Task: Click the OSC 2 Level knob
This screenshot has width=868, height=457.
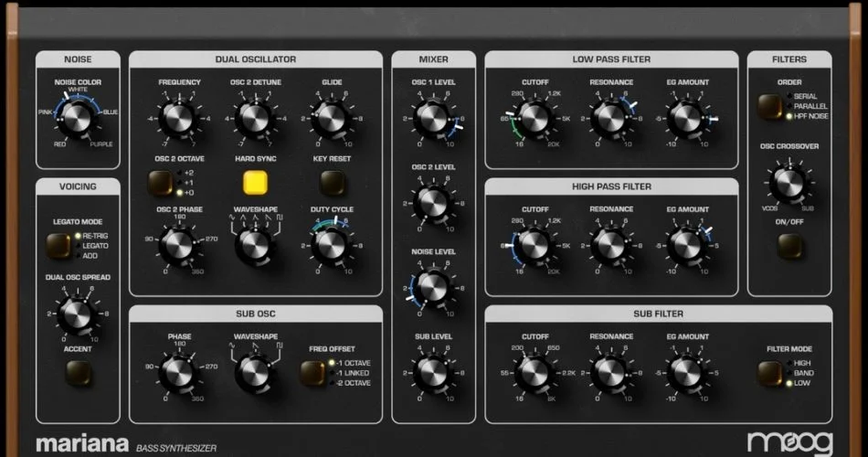Action: (433, 202)
